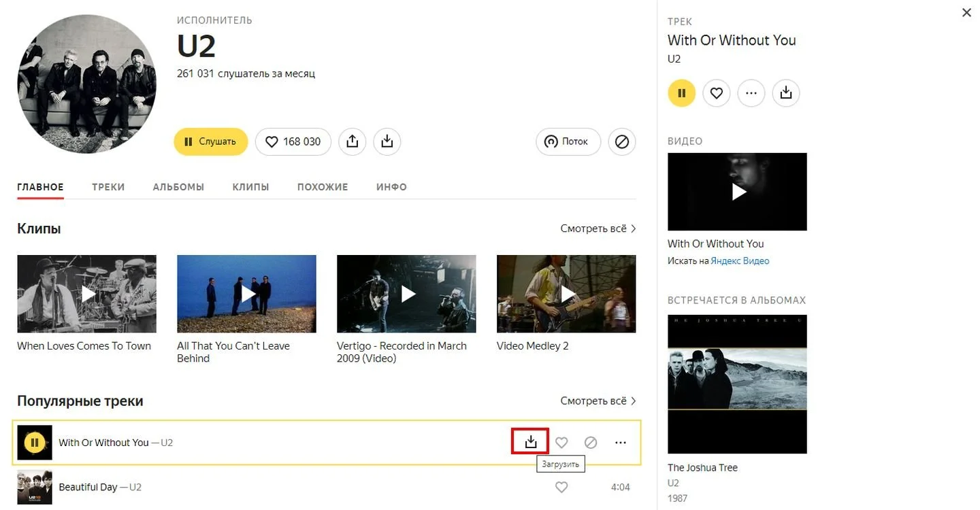
Task: Go to the Клипы tab
Action: coord(250,187)
